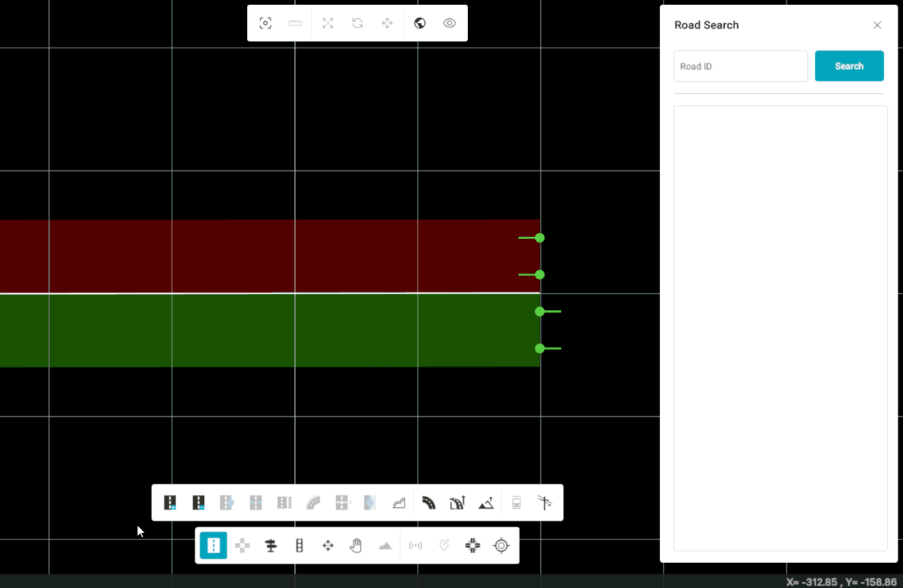Click the mountain terrain raise icon
The height and width of the screenshot is (588, 903).
click(x=486, y=503)
